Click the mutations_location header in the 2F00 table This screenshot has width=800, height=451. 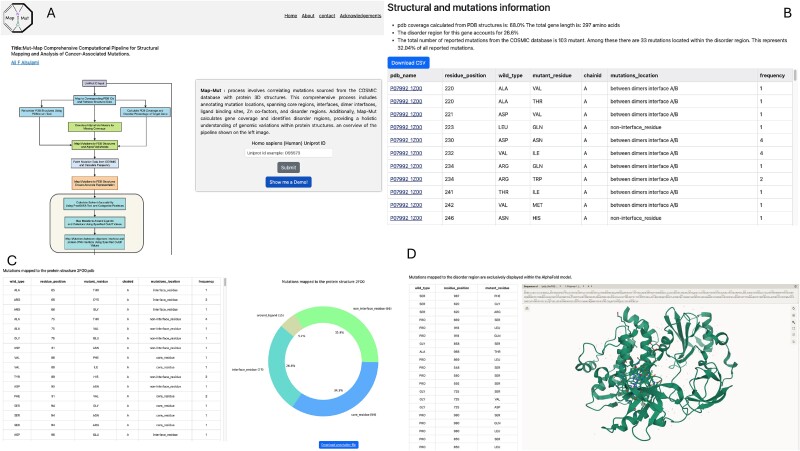(166, 281)
